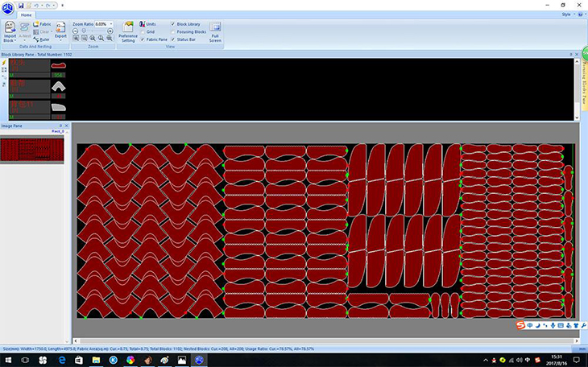
Task: Expand the Zoom Ratio dropdown
Action: click(x=111, y=24)
